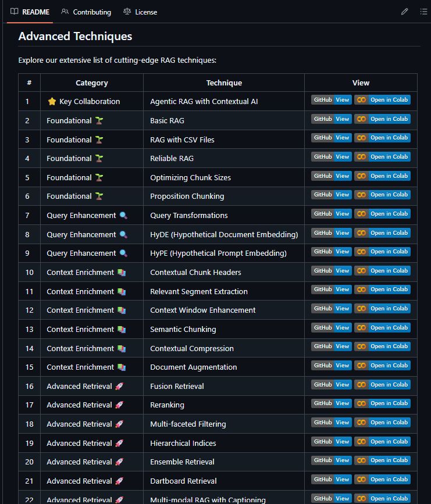Screen dimensions: 431x504
Task: Open GitHub View badge for RAG with CSV Files
Action: point(332,138)
